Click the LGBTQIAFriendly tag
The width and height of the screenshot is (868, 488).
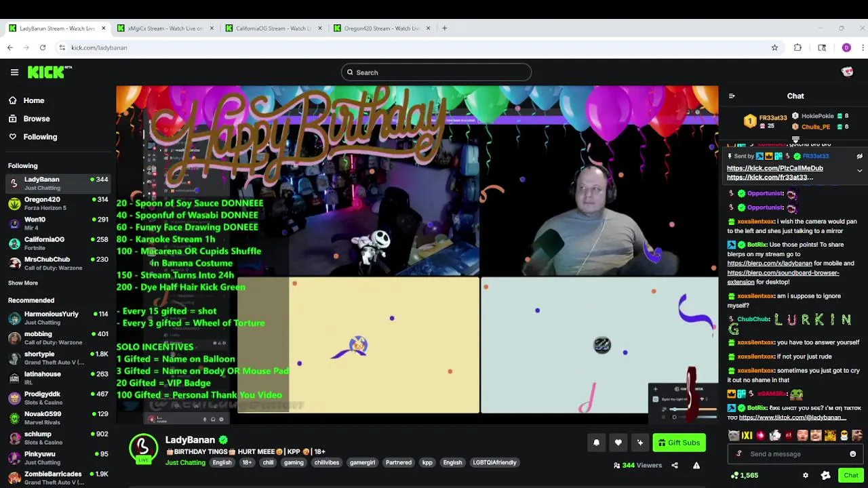click(x=494, y=463)
